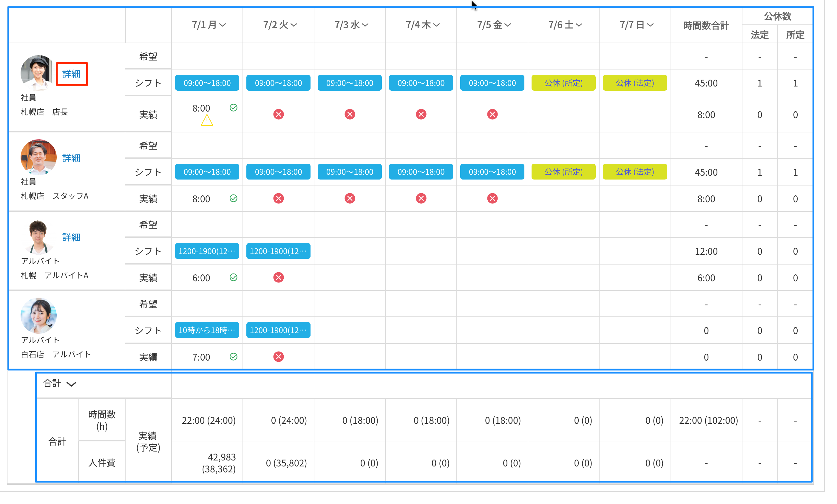Click red X icon for 白石店 アルバイト on 7/2
This screenshot has width=837, height=504.
click(278, 357)
